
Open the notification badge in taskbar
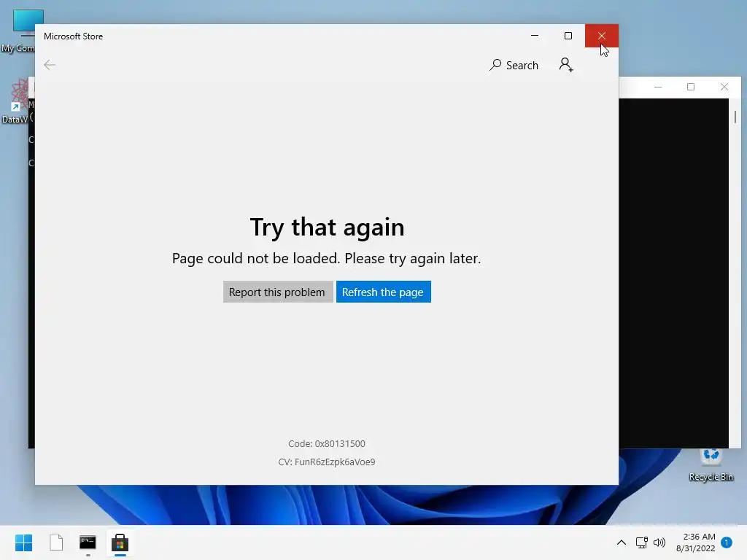point(726,542)
